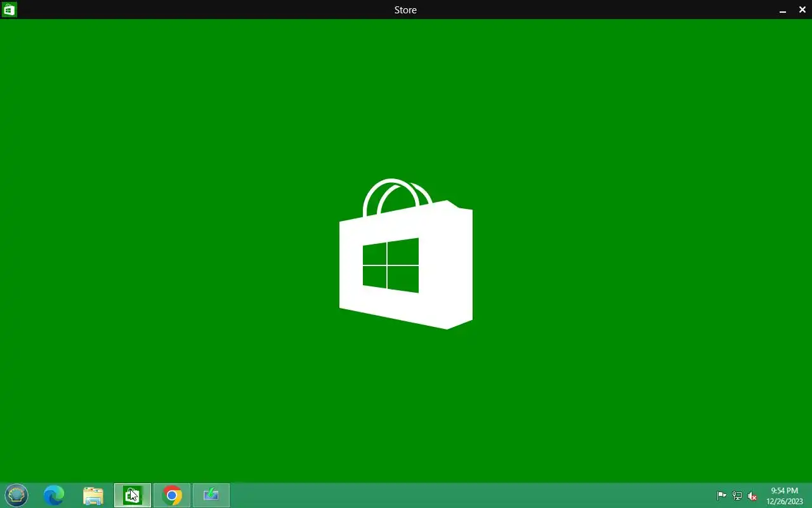Open the Start menu orb
Viewport: 812px width, 508px height.
(16, 495)
